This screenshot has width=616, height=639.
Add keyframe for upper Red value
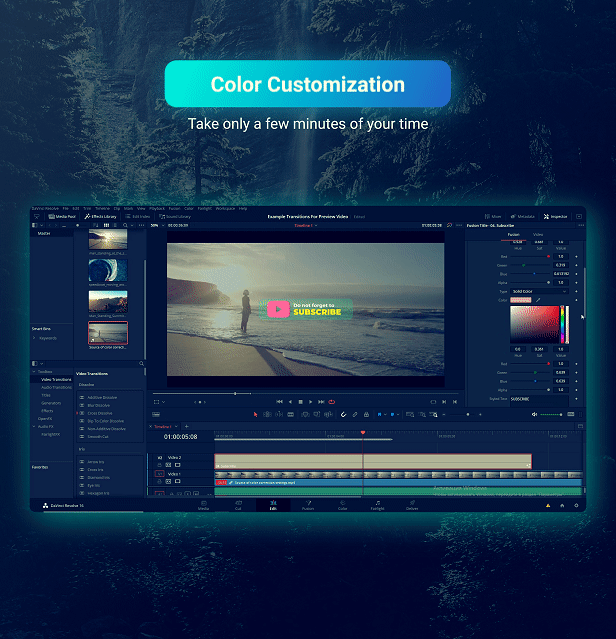[x=576, y=257]
